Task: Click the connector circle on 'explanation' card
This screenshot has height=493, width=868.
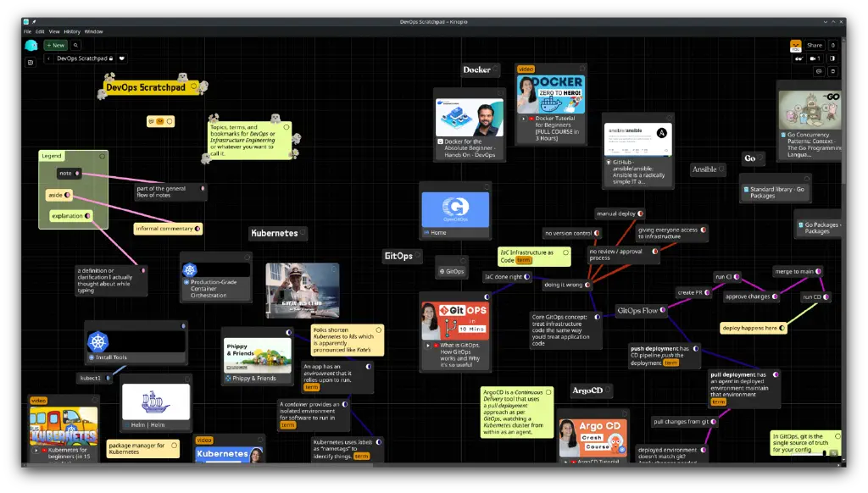Action: (87, 216)
